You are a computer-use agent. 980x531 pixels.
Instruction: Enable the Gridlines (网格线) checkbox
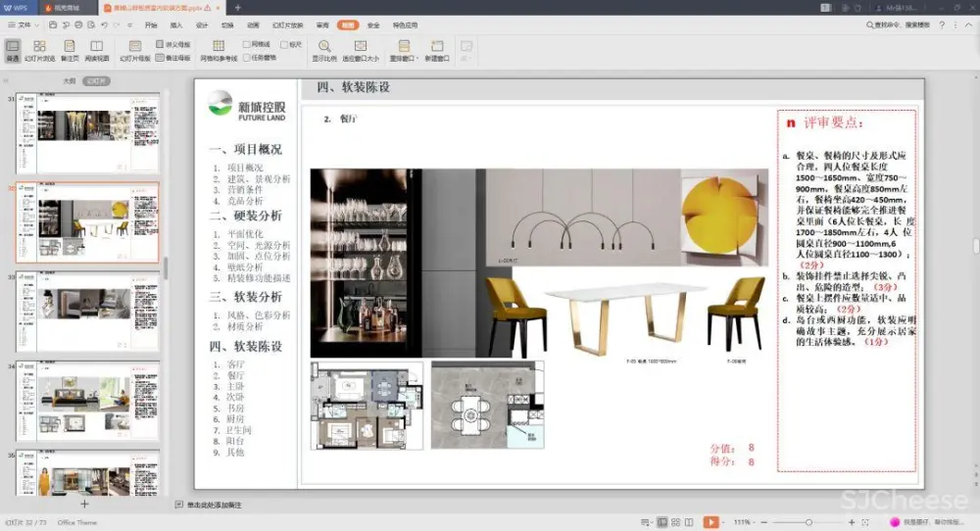click(247, 44)
